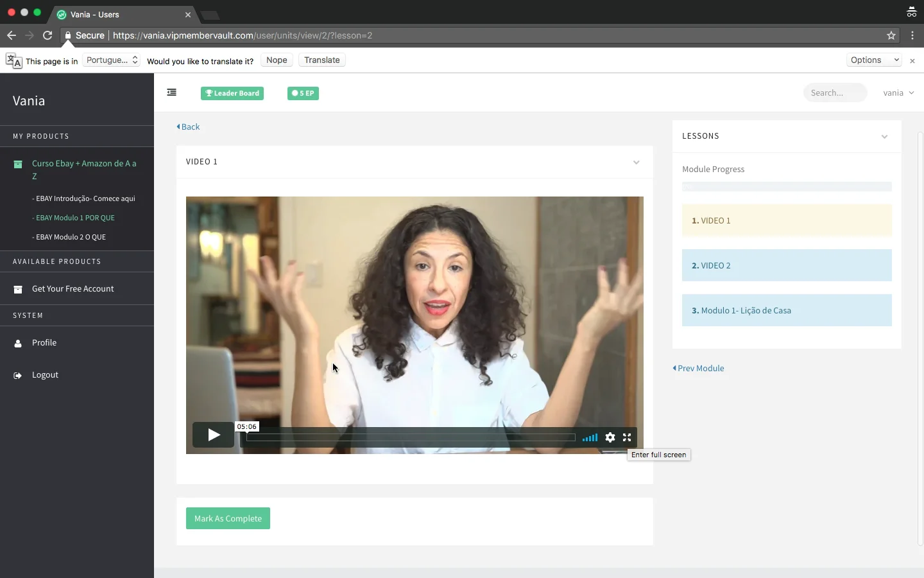Click the Vania brand title in sidebar
924x578 pixels.
coord(29,101)
